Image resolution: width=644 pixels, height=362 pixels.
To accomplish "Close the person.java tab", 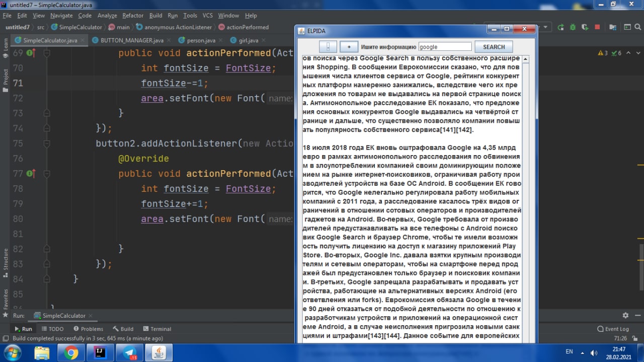I will pyautogui.click(x=221, y=40).
